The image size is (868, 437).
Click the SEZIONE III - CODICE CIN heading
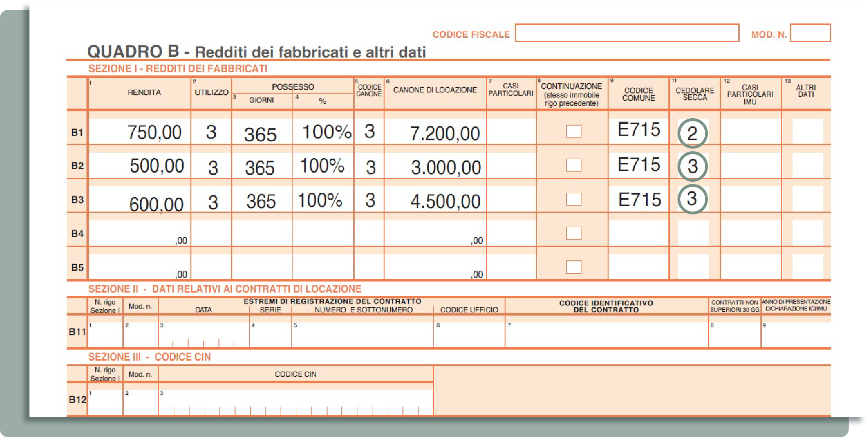(149, 356)
